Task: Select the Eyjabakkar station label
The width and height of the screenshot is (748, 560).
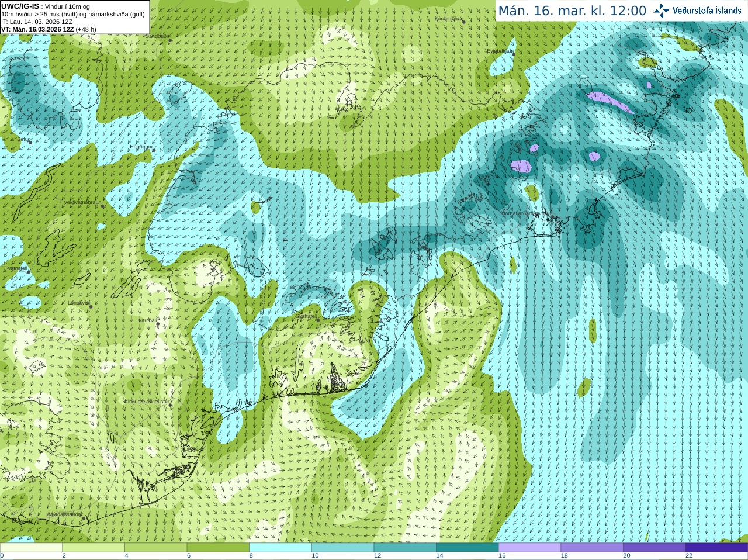Action: (500, 51)
